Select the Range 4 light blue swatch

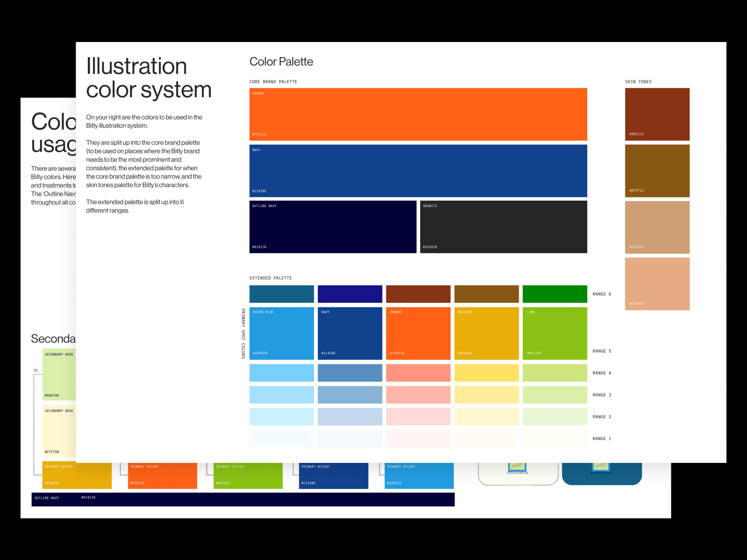(x=282, y=373)
